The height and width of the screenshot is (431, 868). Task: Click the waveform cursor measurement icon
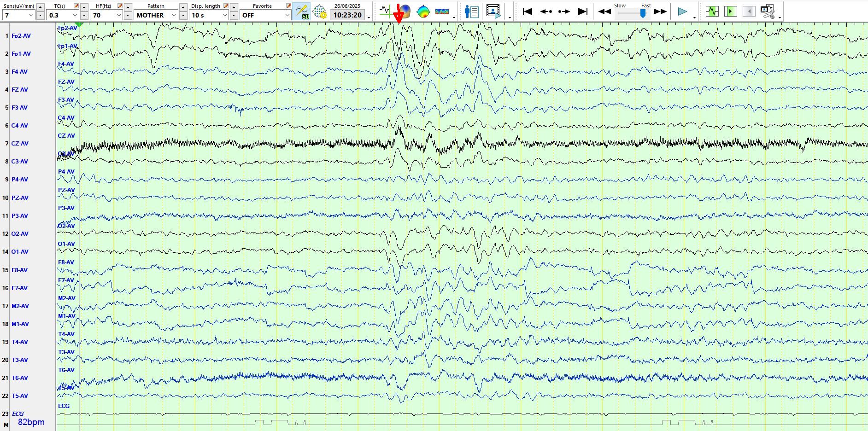(386, 11)
